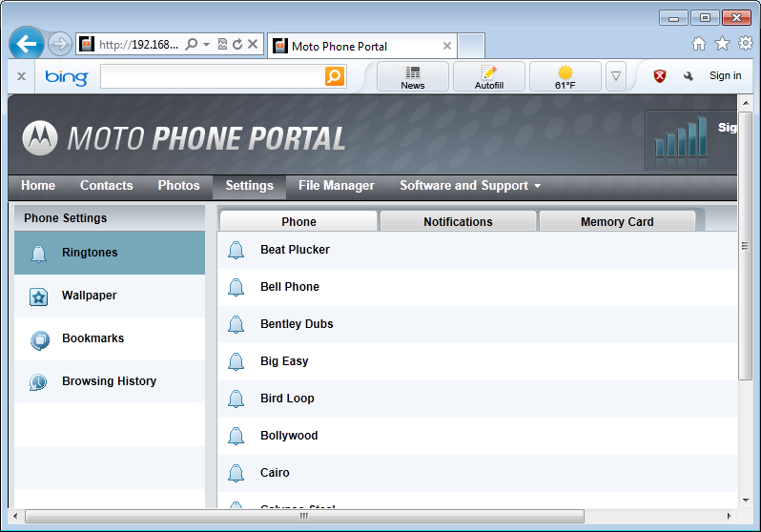This screenshot has width=761, height=532.
Task: Select the Cairo ringtone
Action: click(478, 473)
